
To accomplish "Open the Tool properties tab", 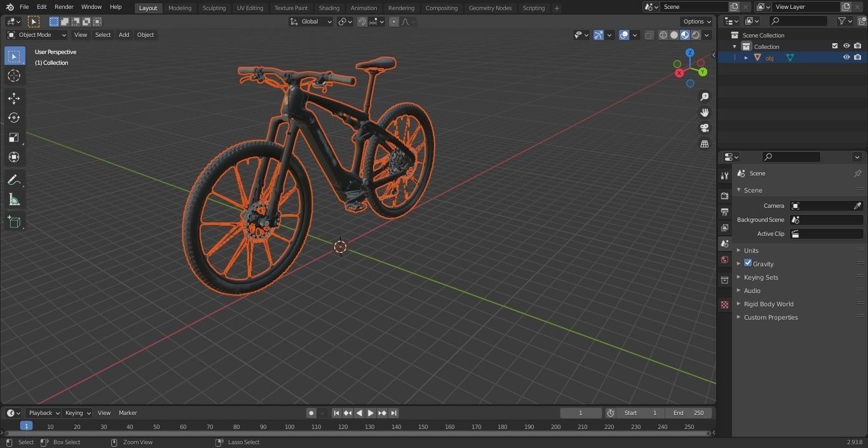I will [724, 175].
